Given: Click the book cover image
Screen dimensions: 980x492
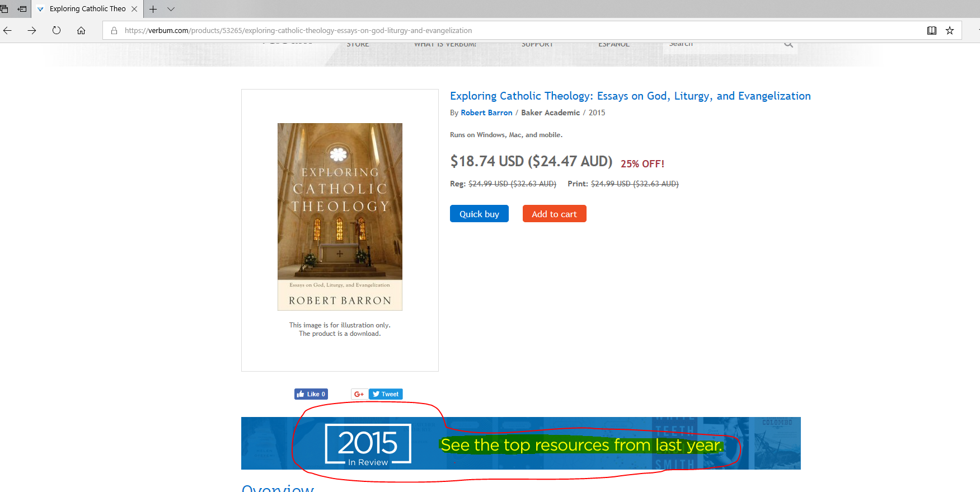Looking at the screenshot, I should pos(340,217).
